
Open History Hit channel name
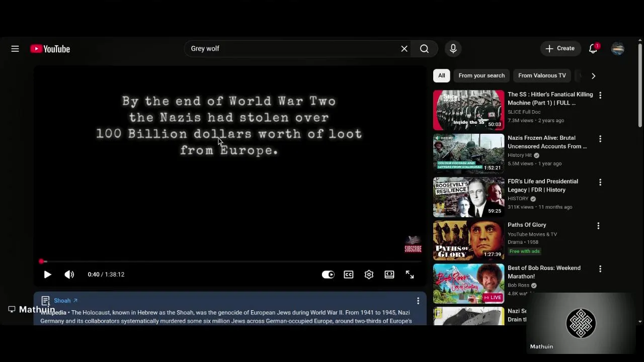point(520,155)
